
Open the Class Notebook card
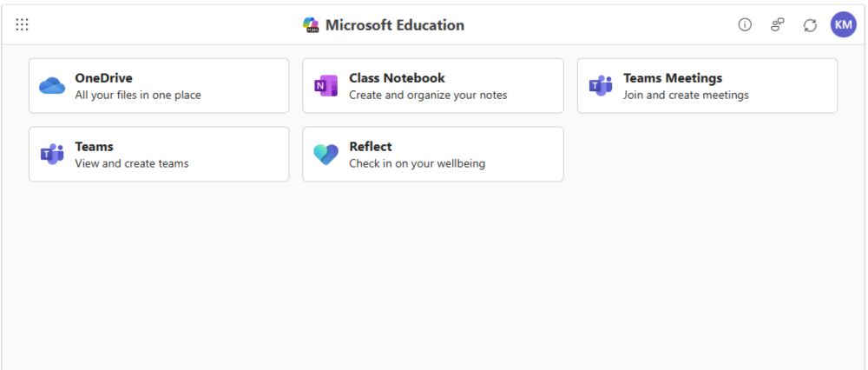(433, 86)
